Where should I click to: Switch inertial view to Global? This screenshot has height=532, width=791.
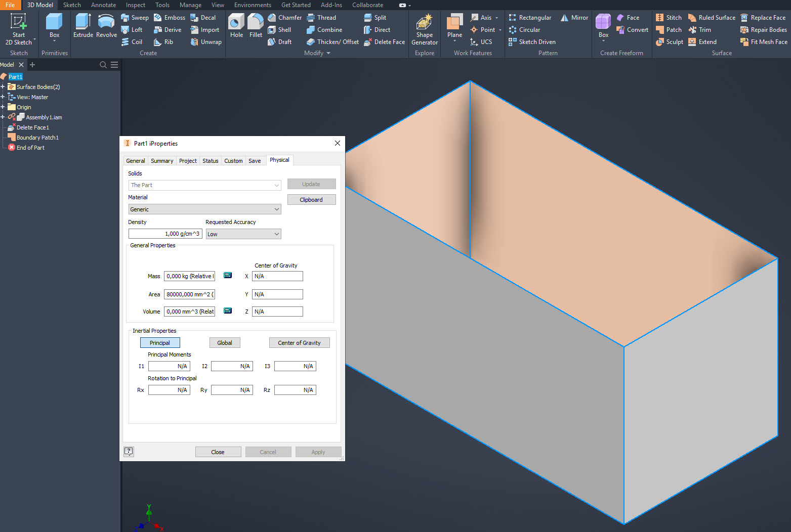tap(224, 342)
